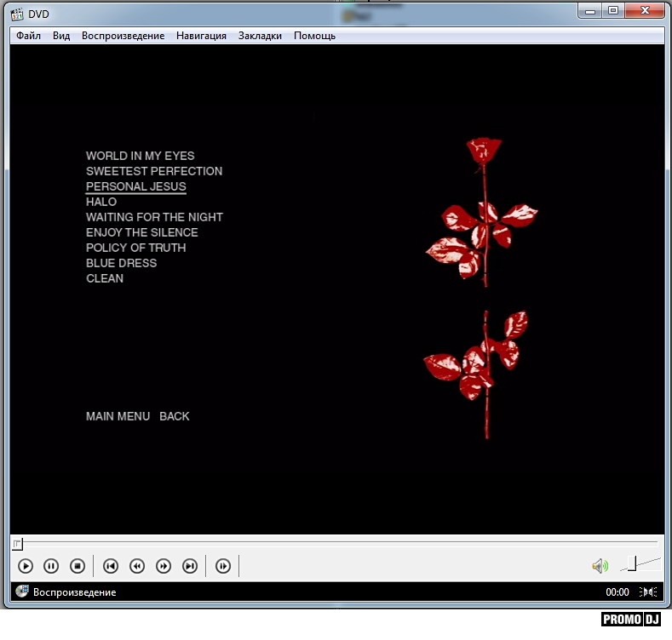Open the Файл menu

click(28, 36)
